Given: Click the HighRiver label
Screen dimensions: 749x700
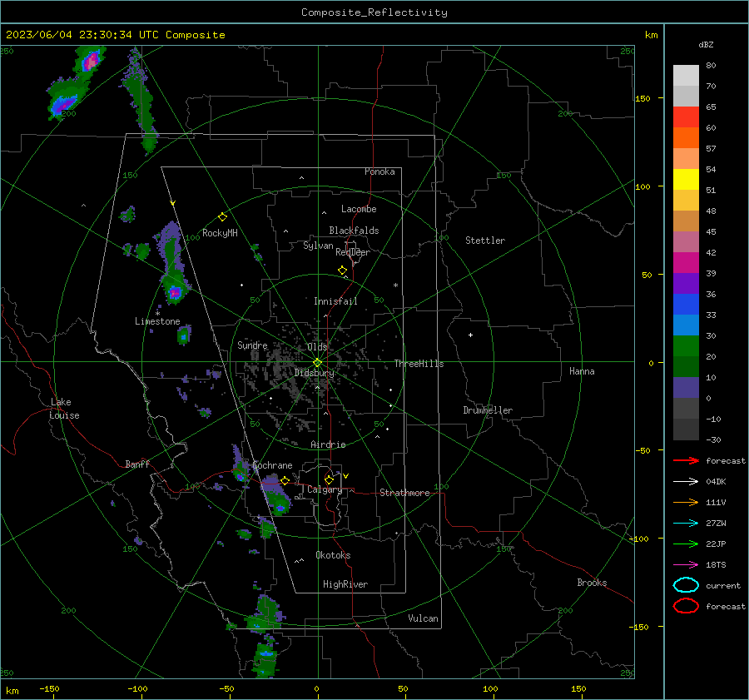Looking at the screenshot, I should coord(345,584).
